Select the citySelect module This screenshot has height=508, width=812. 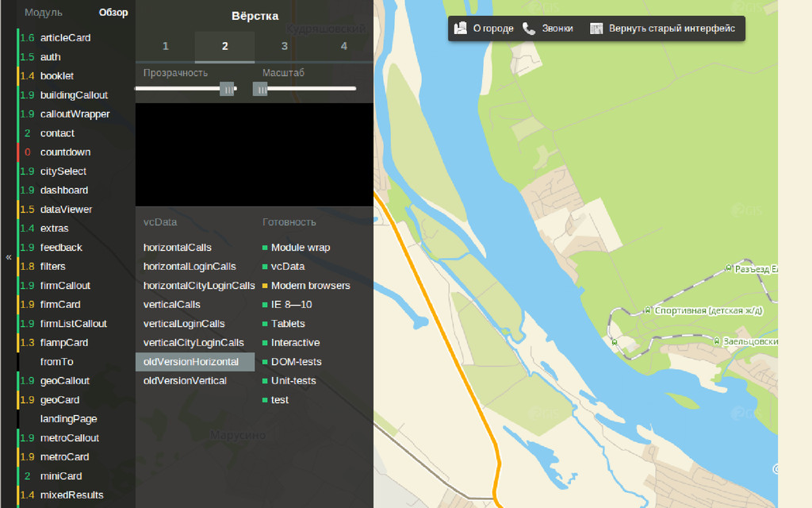click(63, 171)
